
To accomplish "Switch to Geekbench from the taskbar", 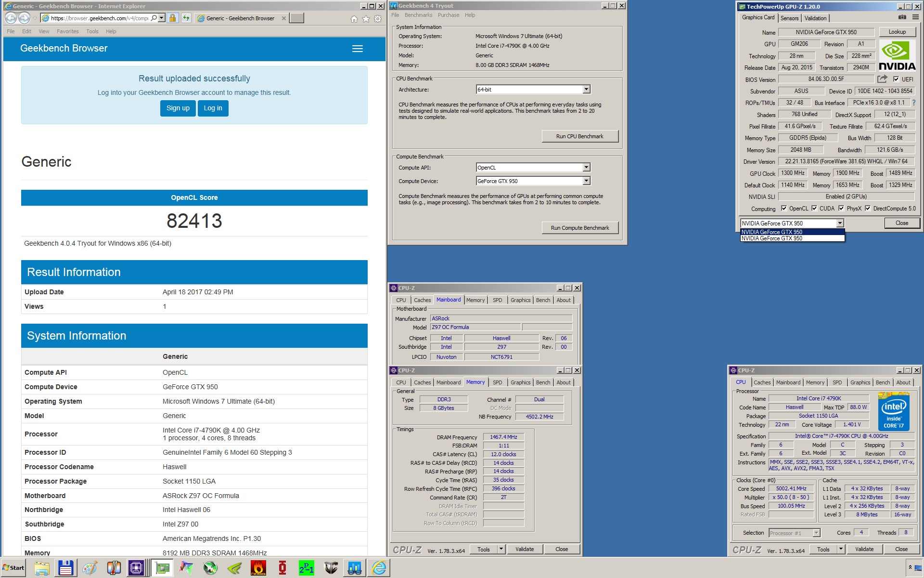I will pos(355,568).
